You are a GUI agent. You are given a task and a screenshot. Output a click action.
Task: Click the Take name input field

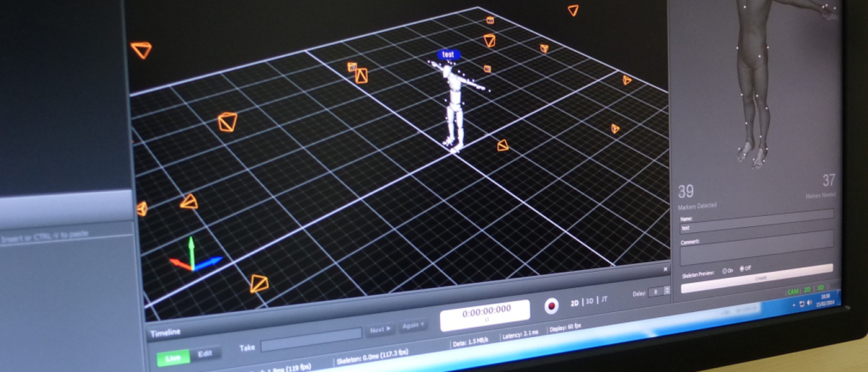(x=311, y=338)
